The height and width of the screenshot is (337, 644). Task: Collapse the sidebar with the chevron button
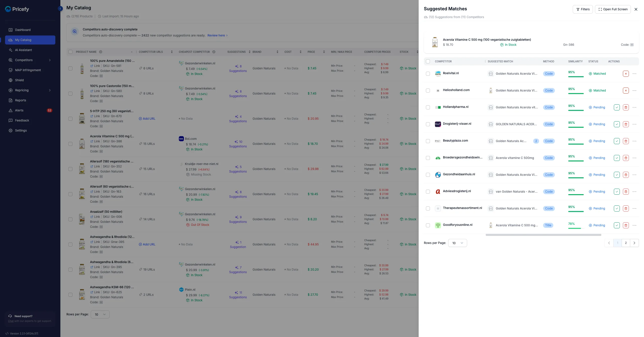pos(60,9)
